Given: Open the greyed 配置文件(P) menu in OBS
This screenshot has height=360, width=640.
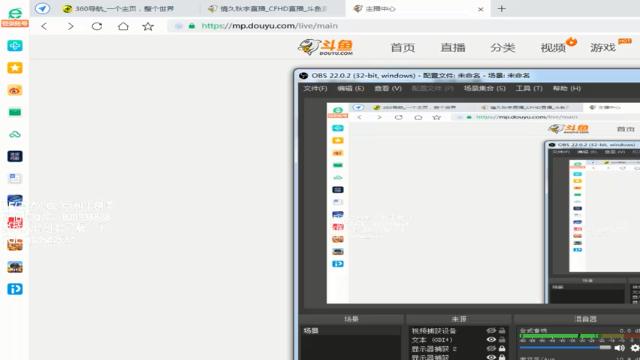Looking at the screenshot, I should coord(432,88).
